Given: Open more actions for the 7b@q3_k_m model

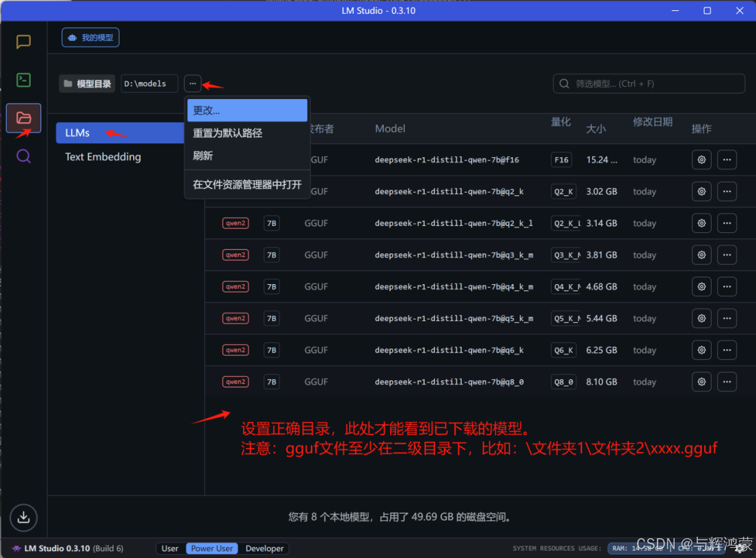Looking at the screenshot, I should [727, 255].
